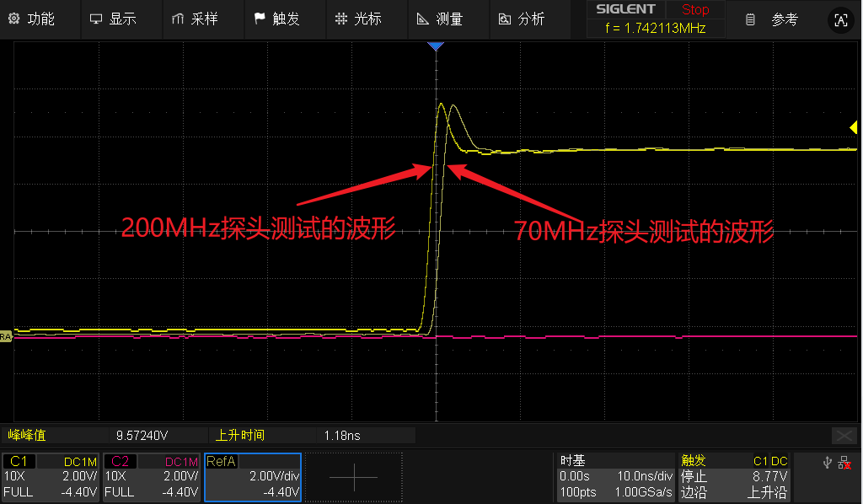The width and height of the screenshot is (863, 504).
Task: Toggle the red Stop acquisition status
Action: click(x=694, y=10)
